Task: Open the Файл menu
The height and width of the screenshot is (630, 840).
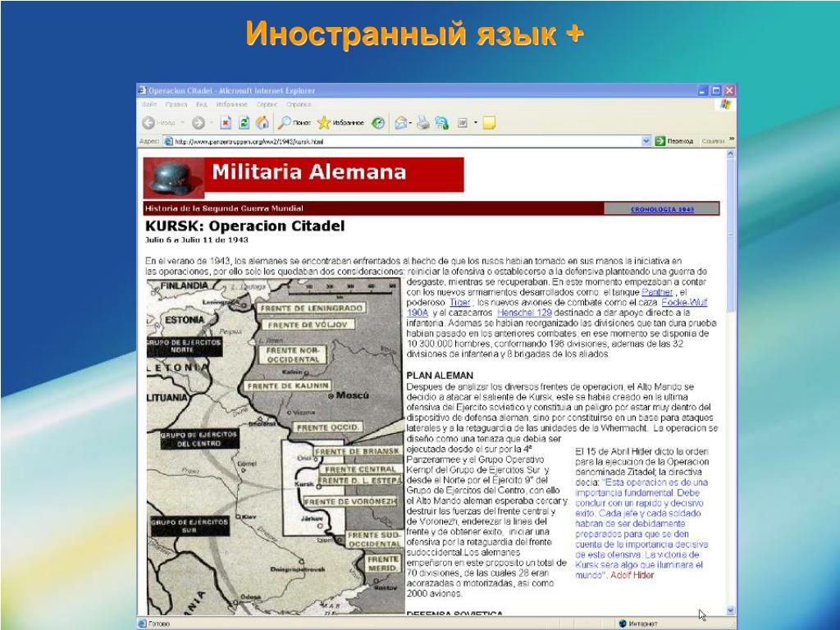Action: coord(149,104)
